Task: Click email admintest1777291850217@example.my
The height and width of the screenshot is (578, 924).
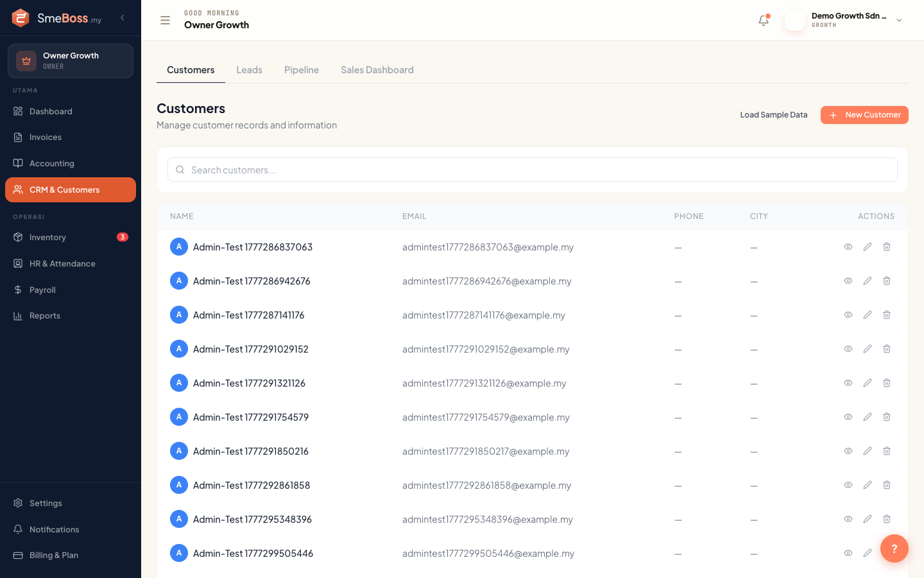Action: click(x=486, y=451)
